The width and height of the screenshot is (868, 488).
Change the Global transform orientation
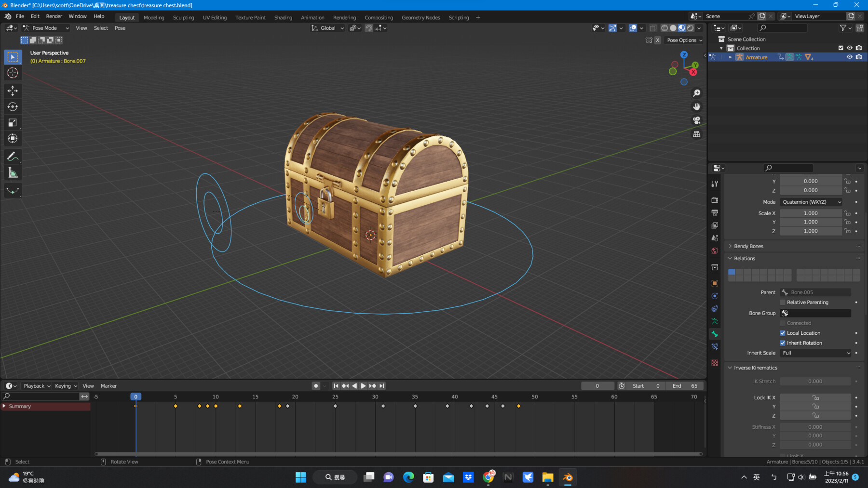click(327, 28)
